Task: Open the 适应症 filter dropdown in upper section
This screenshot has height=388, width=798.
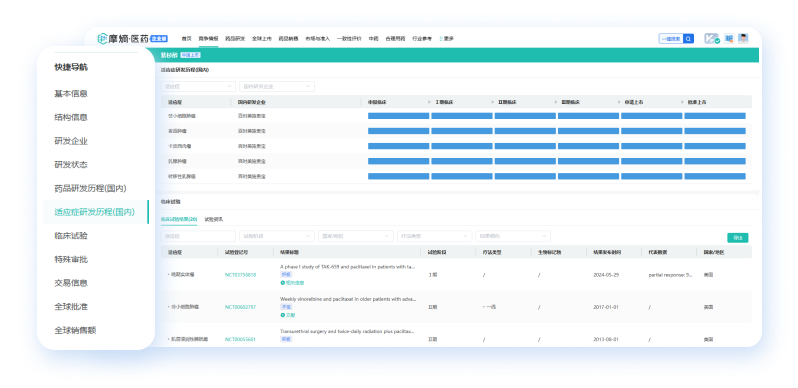Action: pyautogui.click(x=198, y=87)
